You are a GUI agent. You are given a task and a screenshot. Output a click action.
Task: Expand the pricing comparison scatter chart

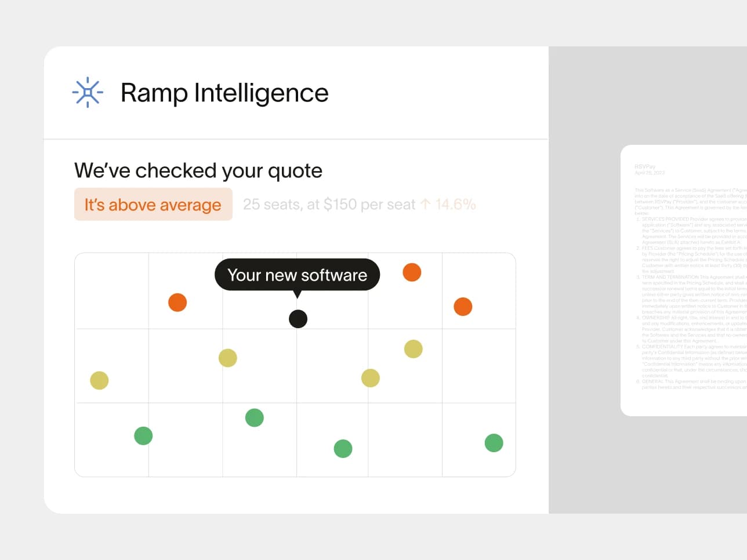coord(295,364)
